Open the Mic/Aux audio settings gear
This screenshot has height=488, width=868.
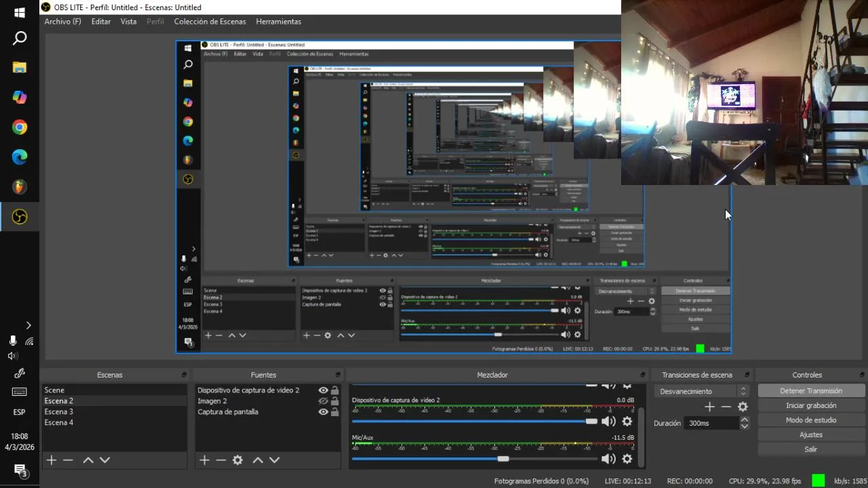pos(627,459)
